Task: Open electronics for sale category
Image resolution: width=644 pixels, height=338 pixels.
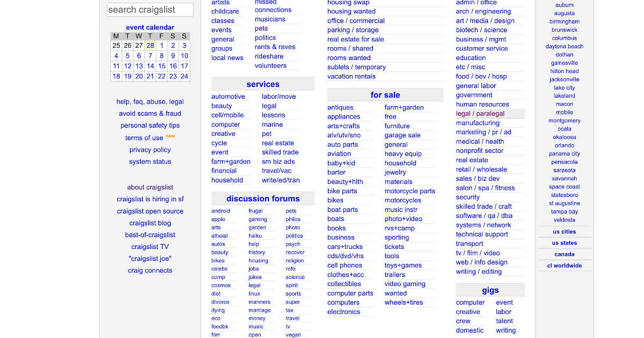Action: tap(344, 312)
